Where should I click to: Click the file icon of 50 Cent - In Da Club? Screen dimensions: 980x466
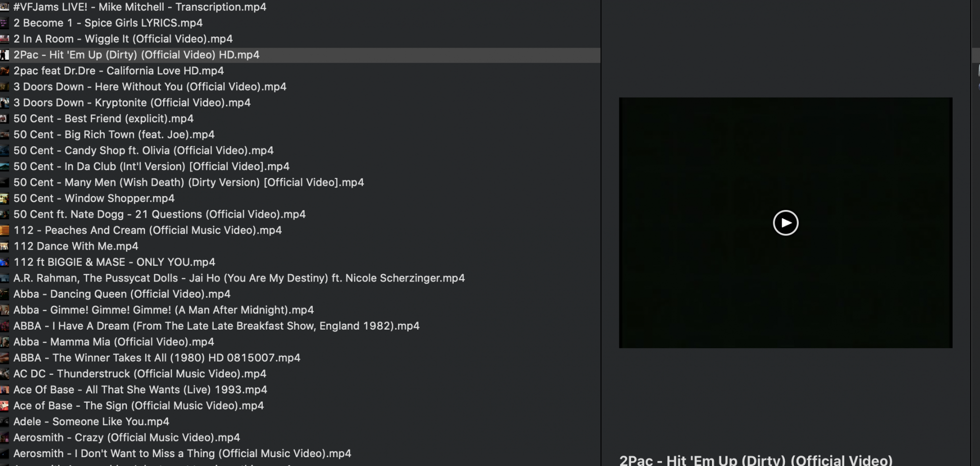coord(4,167)
